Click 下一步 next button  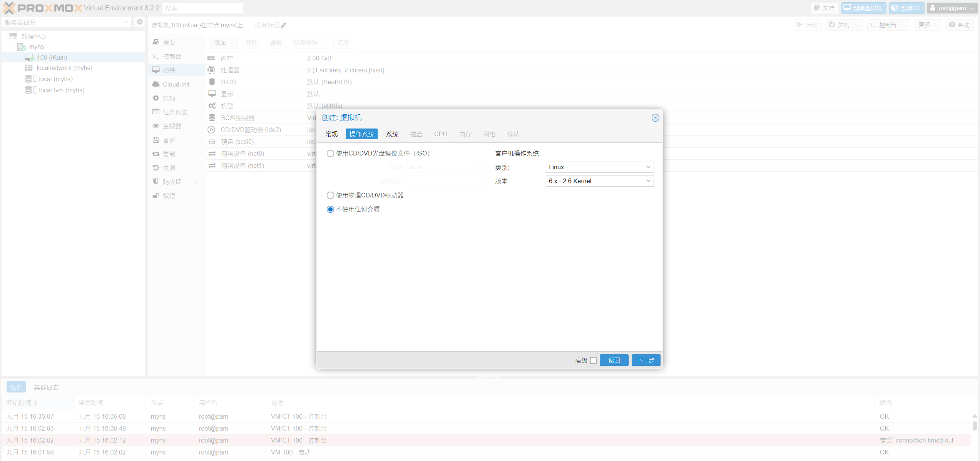pos(646,360)
